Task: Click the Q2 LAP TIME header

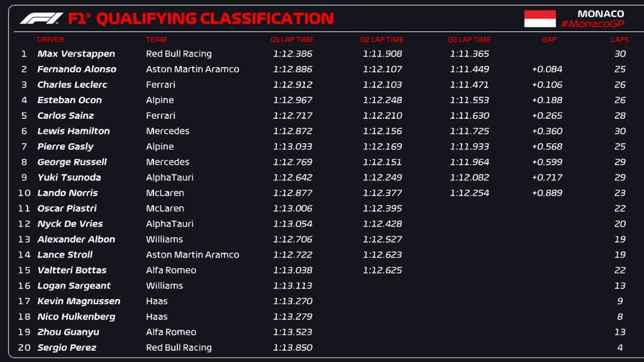Action: [382, 40]
